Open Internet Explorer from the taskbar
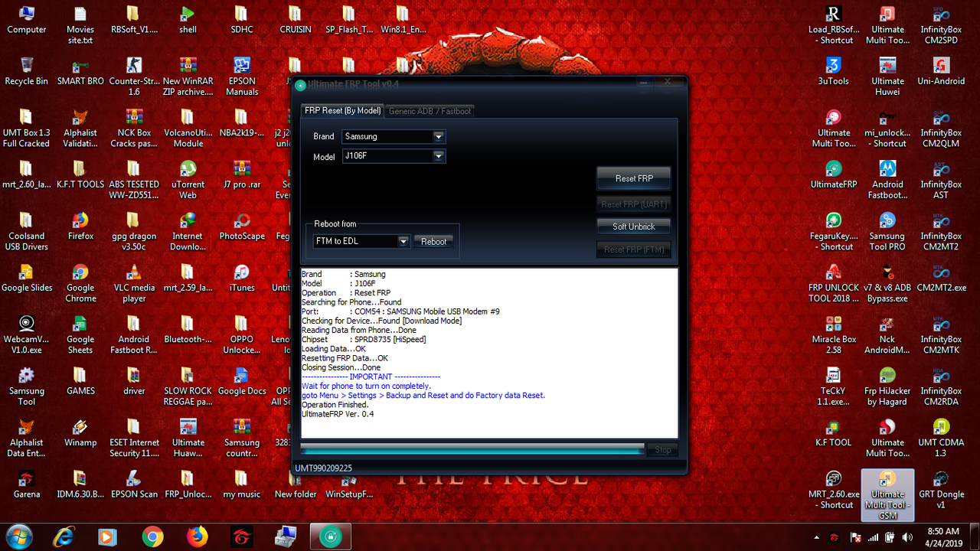 pyautogui.click(x=64, y=537)
